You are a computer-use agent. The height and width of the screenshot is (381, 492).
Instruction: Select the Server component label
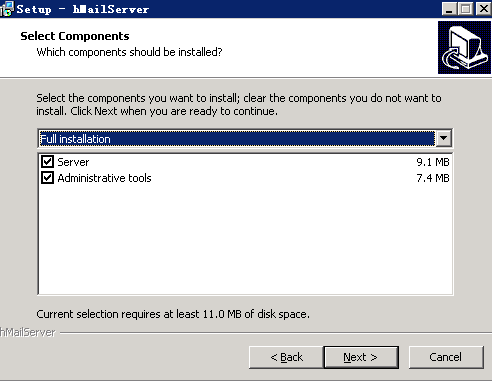pyautogui.click(x=73, y=162)
